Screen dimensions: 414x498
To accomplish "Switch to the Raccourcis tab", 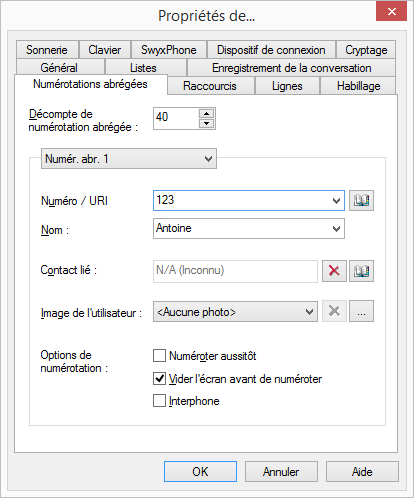I will [210, 86].
